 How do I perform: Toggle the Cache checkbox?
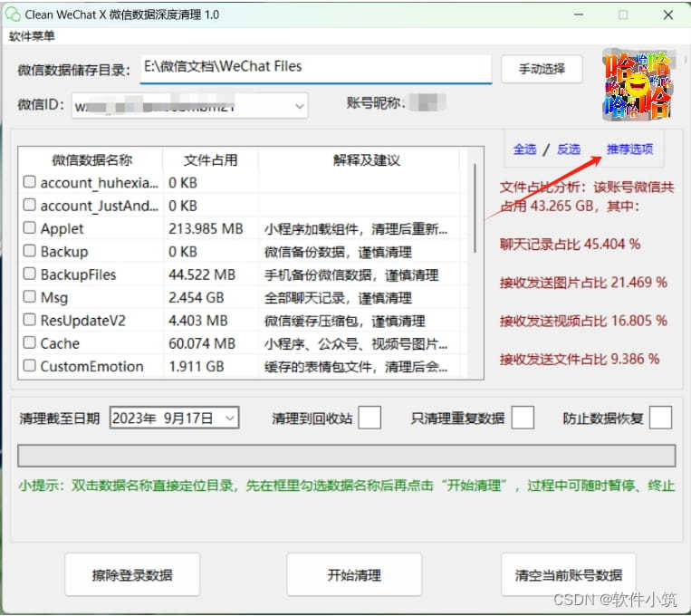tap(30, 342)
